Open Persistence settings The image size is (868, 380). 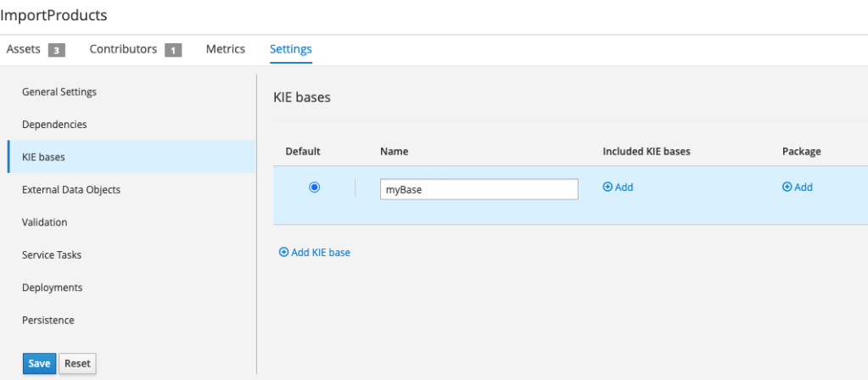[48, 321]
